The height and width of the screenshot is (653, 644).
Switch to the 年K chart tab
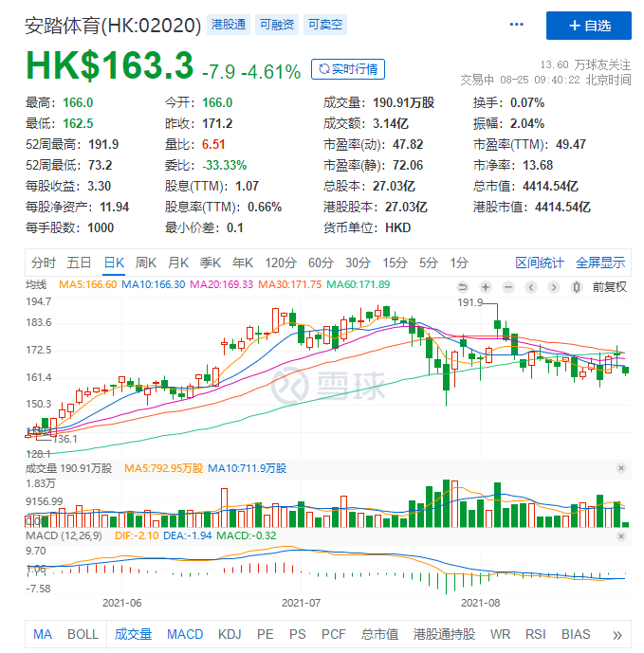point(243,263)
